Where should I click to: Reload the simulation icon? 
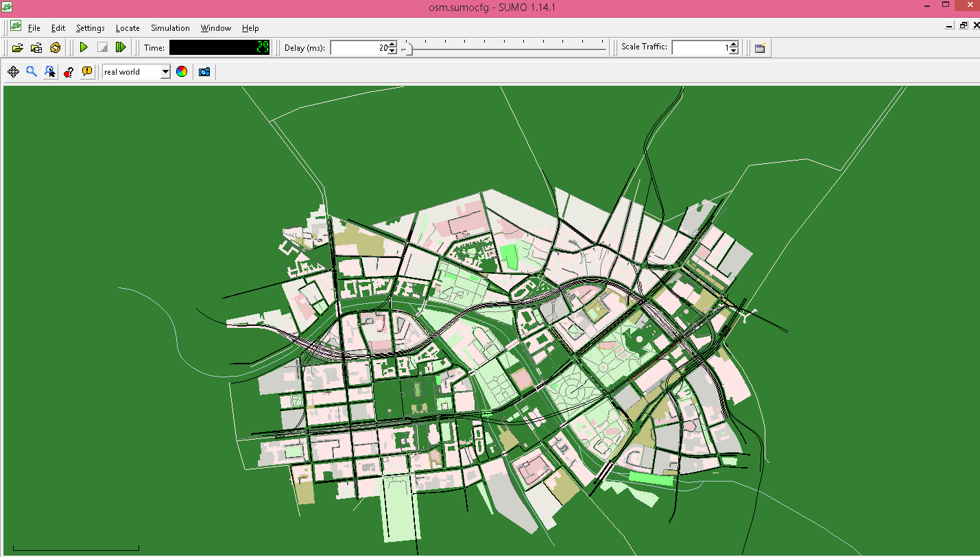click(56, 47)
